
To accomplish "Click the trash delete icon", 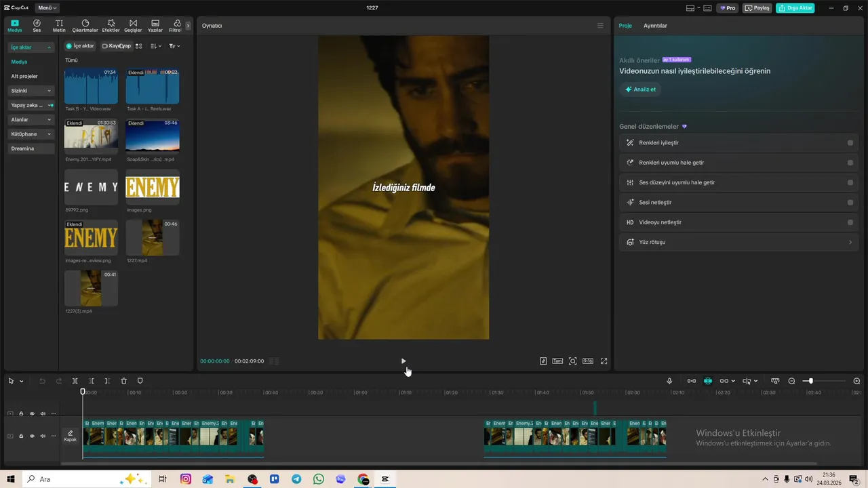I will click(123, 381).
